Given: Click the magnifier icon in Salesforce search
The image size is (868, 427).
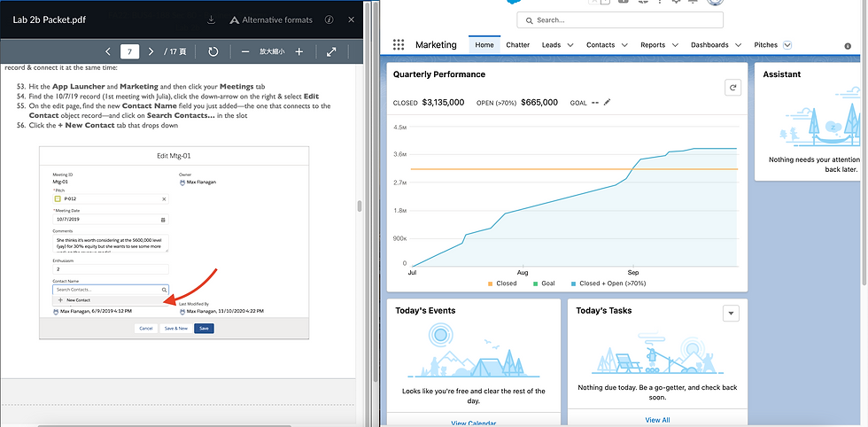Looking at the screenshot, I should [528, 20].
